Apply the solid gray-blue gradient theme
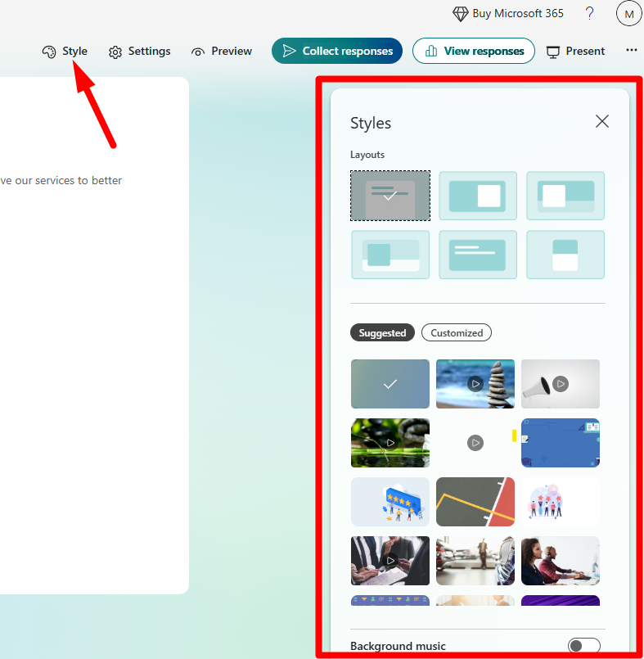 click(390, 383)
